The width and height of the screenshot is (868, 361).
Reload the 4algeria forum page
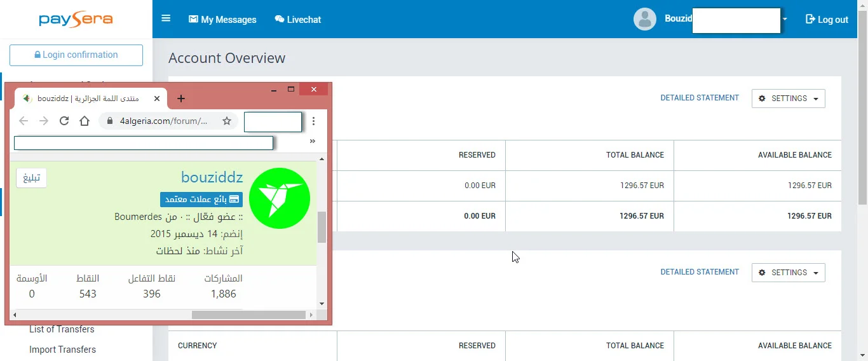pos(64,121)
